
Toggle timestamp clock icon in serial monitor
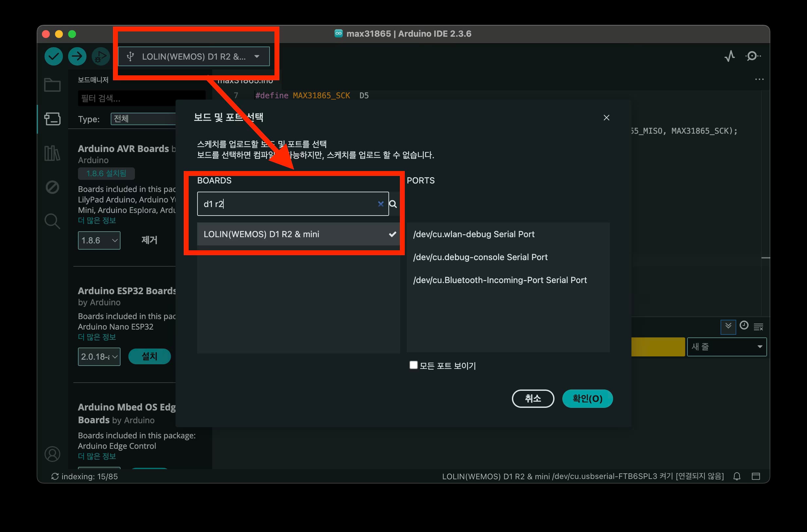[x=744, y=325]
